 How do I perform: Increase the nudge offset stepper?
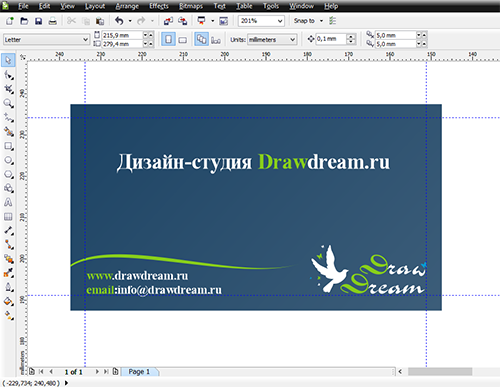351,37
